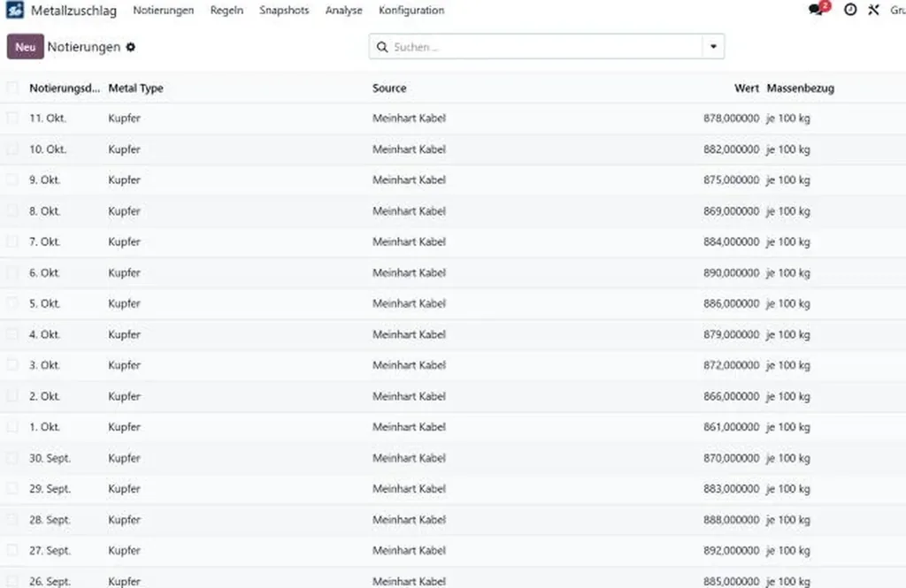Toggle the select-all checkbox in header
Viewport: 906px width, 588px height.
coord(12,88)
